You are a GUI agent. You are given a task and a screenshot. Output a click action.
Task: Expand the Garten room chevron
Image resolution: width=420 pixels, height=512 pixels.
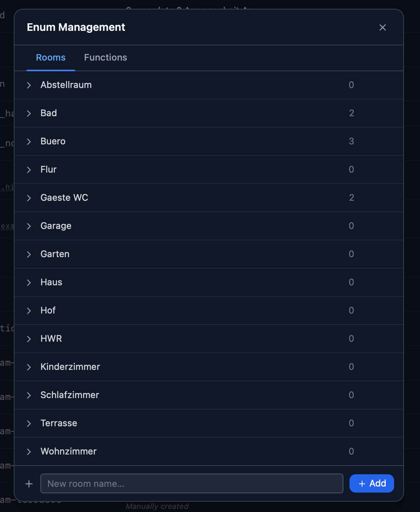29,254
